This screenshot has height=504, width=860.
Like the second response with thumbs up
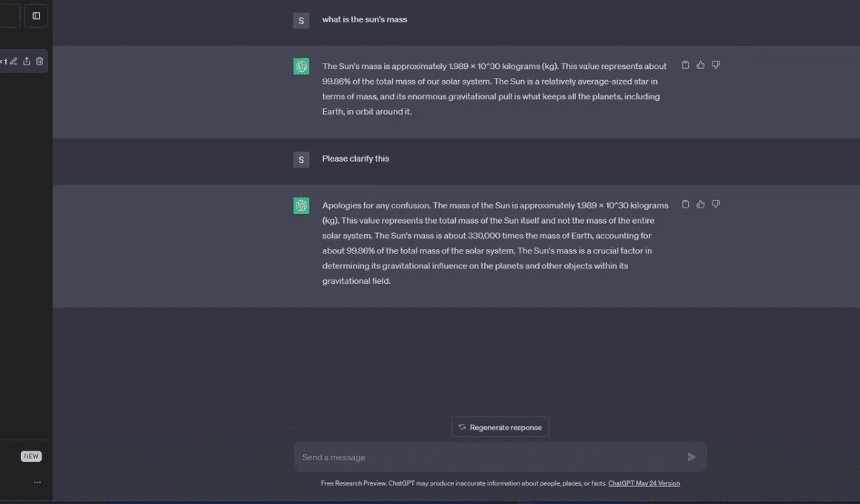pos(701,204)
